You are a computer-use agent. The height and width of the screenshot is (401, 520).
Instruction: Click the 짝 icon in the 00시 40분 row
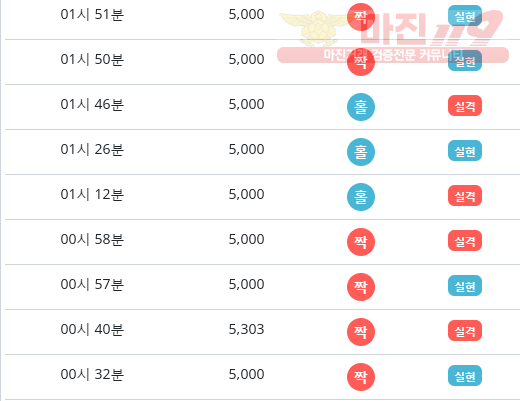[x=361, y=332]
